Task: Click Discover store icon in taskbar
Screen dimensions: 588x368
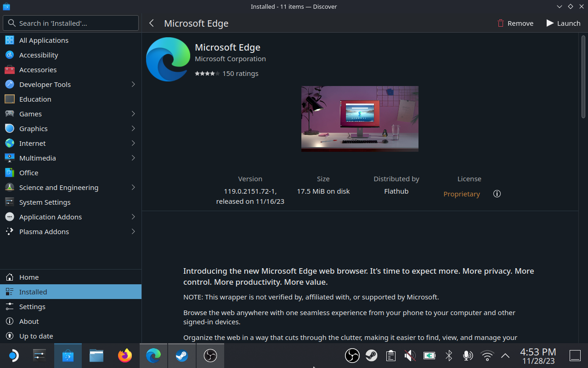Action: (68, 356)
